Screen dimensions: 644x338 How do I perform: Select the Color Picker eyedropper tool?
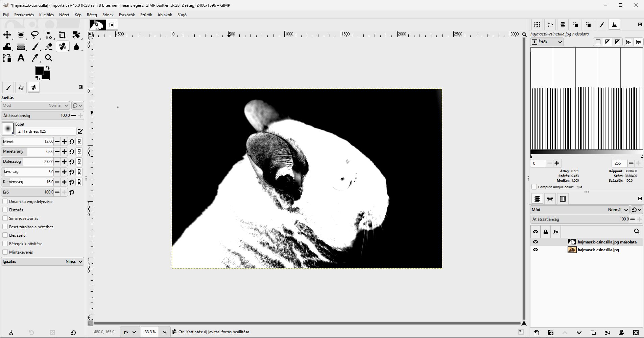pyautogui.click(x=35, y=58)
